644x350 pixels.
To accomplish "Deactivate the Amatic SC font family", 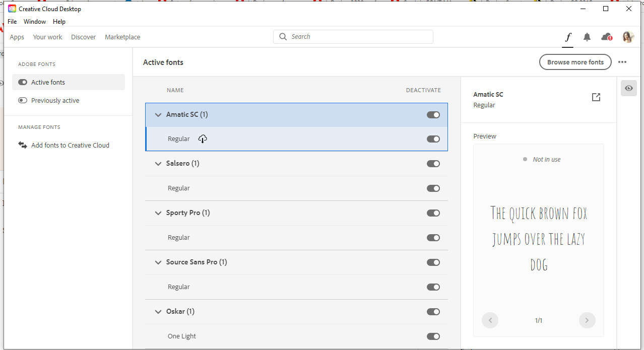I will pyautogui.click(x=433, y=115).
